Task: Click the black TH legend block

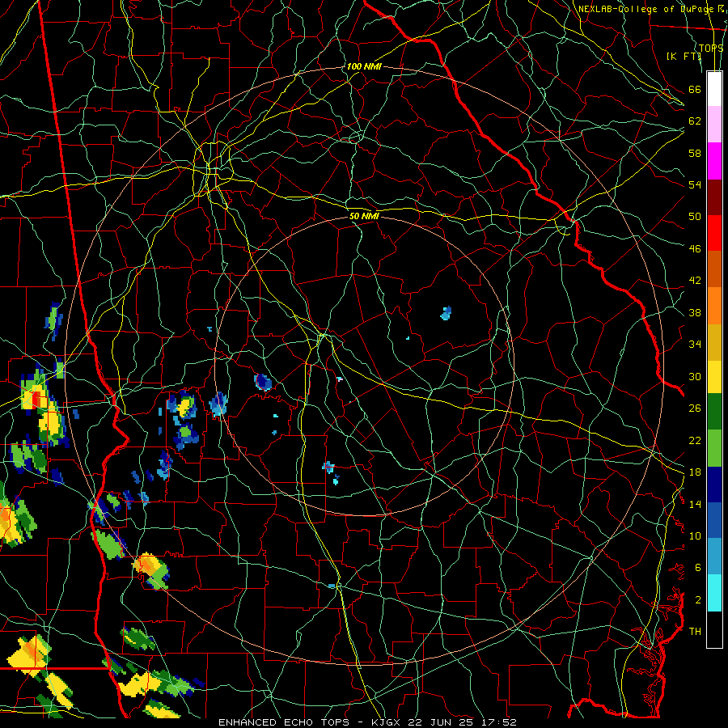Action: tap(714, 629)
